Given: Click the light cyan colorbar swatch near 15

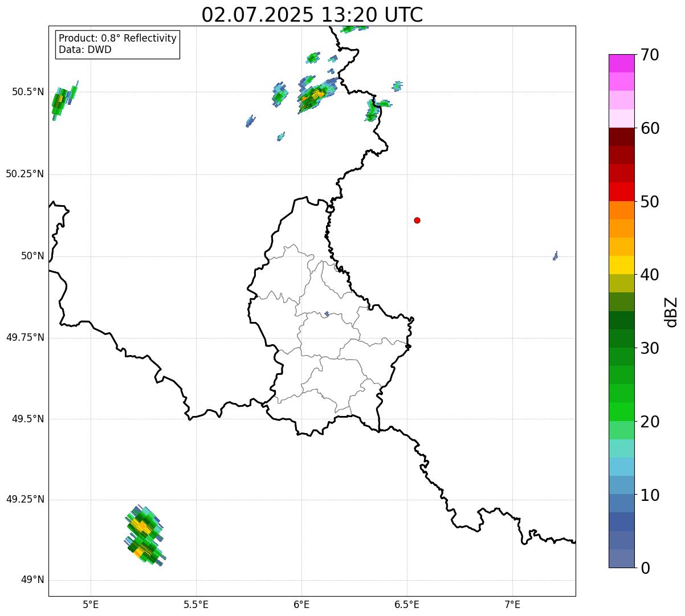Looking at the screenshot, I should (622, 448).
